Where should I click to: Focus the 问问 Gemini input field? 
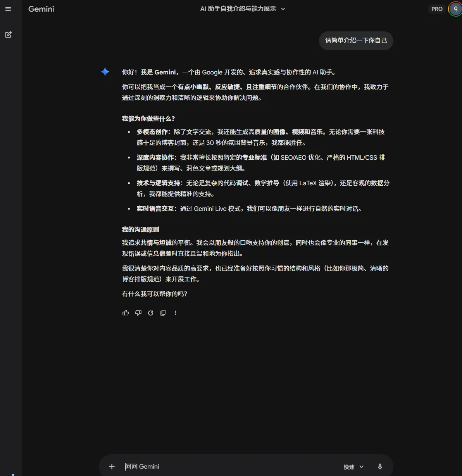pyautogui.click(x=194, y=466)
